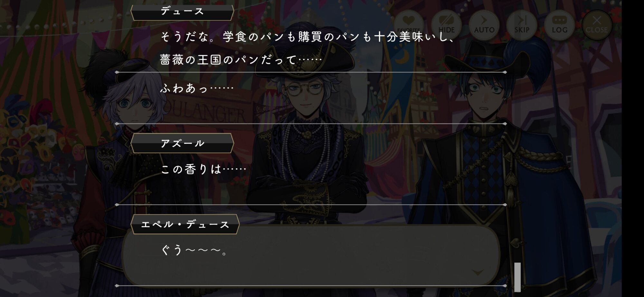Click the log line 'ふわあっ……'

click(x=197, y=88)
